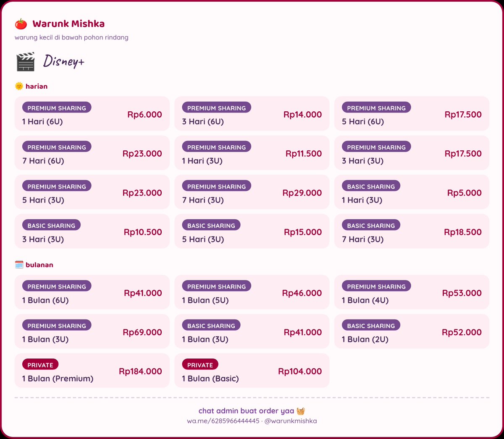This screenshot has width=504, height=439.
Task: Select the Rp5.000 price
Action: tap(464, 193)
